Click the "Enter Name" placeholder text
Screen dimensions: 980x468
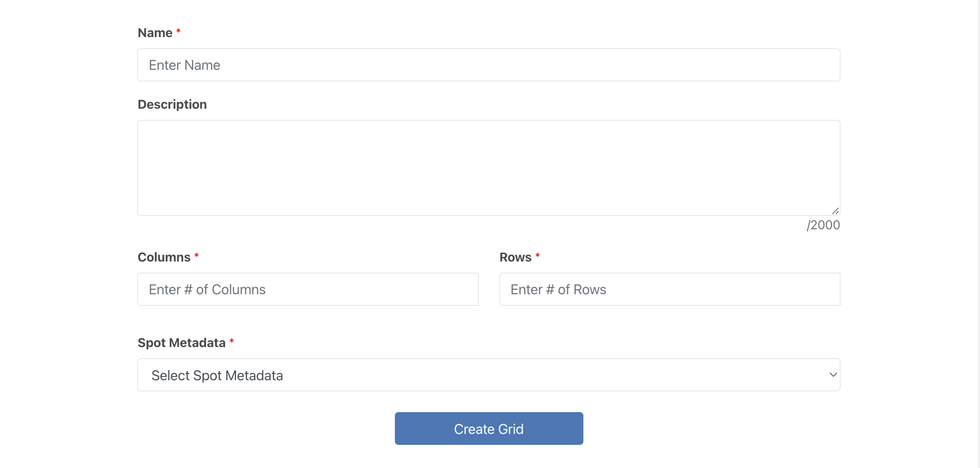[184, 65]
